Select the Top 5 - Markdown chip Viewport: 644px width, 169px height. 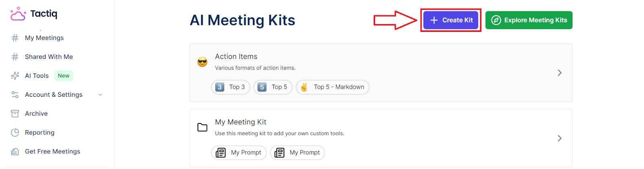point(332,87)
